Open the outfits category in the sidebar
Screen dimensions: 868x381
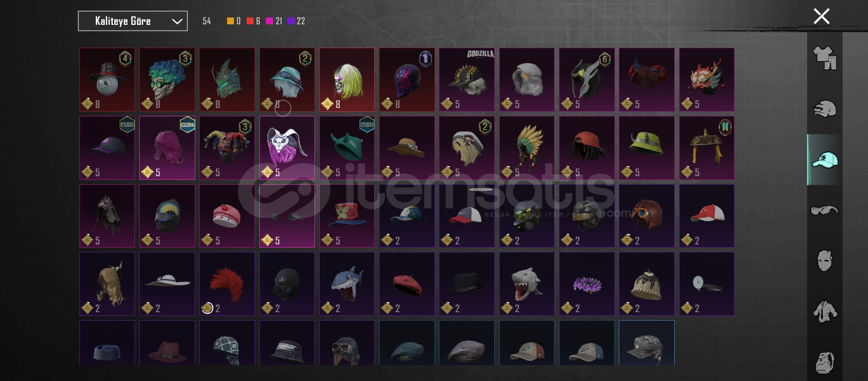[825, 58]
